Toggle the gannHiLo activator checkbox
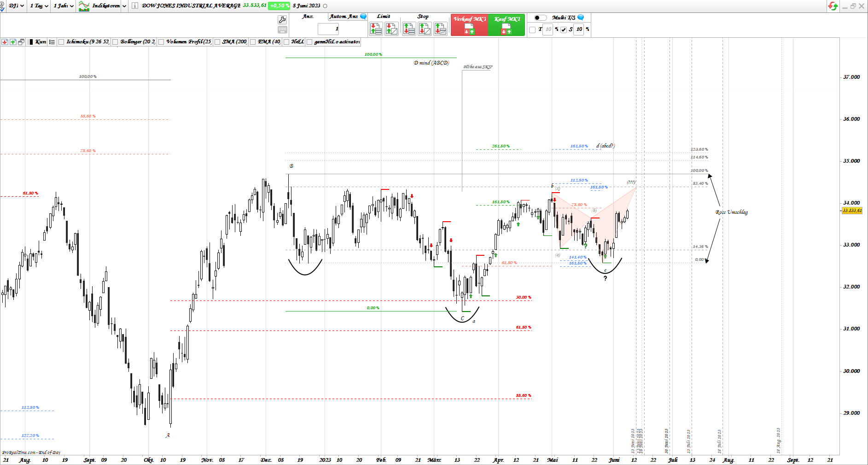The height and width of the screenshot is (465, 868). pos(309,42)
